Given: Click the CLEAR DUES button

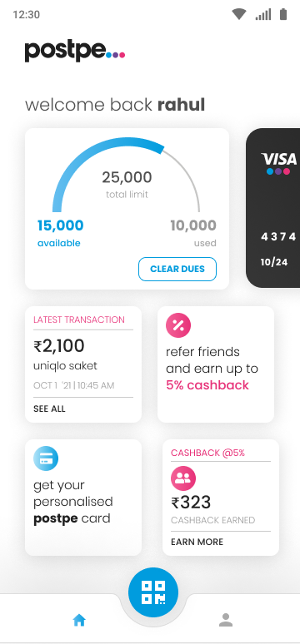Looking at the screenshot, I should pos(177,269).
